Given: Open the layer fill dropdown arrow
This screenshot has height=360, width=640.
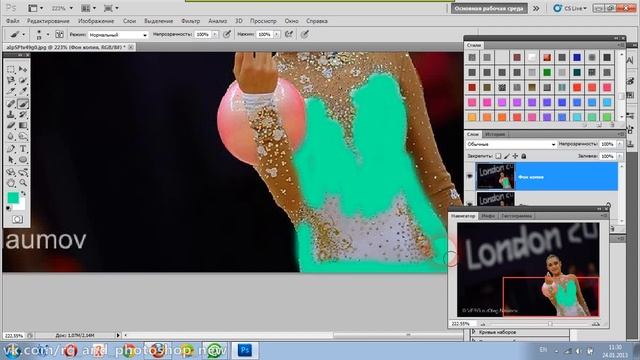Looking at the screenshot, I should pyautogui.click(x=620, y=156).
